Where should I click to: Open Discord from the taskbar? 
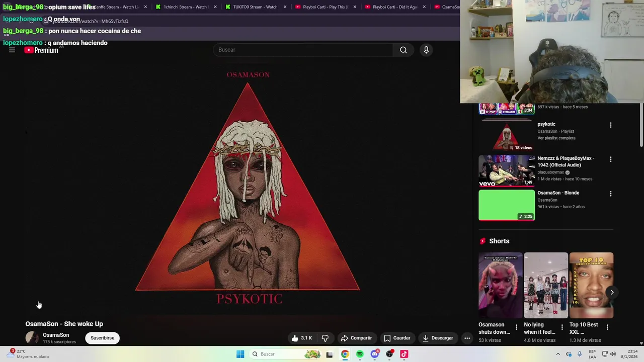[x=375, y=354]
